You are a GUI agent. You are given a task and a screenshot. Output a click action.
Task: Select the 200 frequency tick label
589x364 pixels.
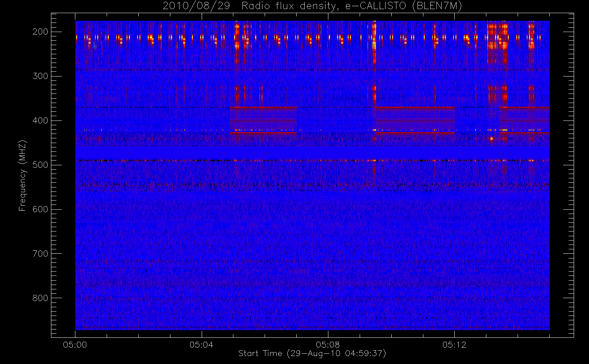click(x=40, y=32)
